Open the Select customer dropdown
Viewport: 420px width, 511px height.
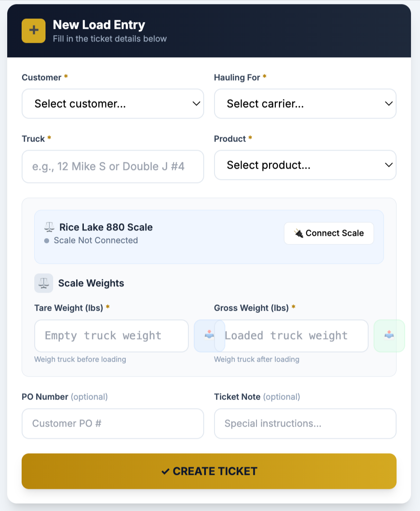click(x=113, y=103)
